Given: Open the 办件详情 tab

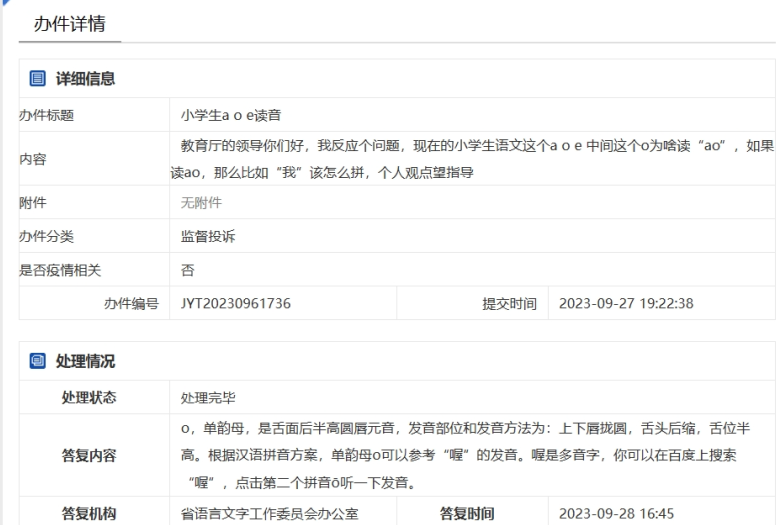Looking at the screenshot, I should [x=70, y=24].
